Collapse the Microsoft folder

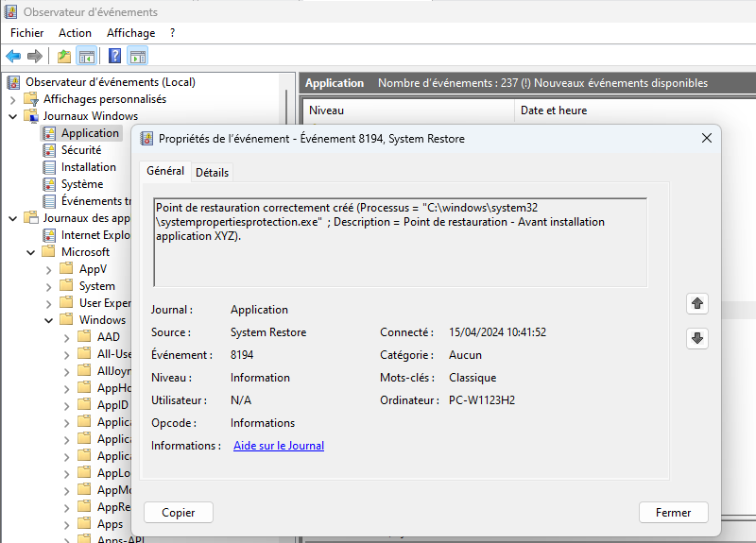coord(31,252)
